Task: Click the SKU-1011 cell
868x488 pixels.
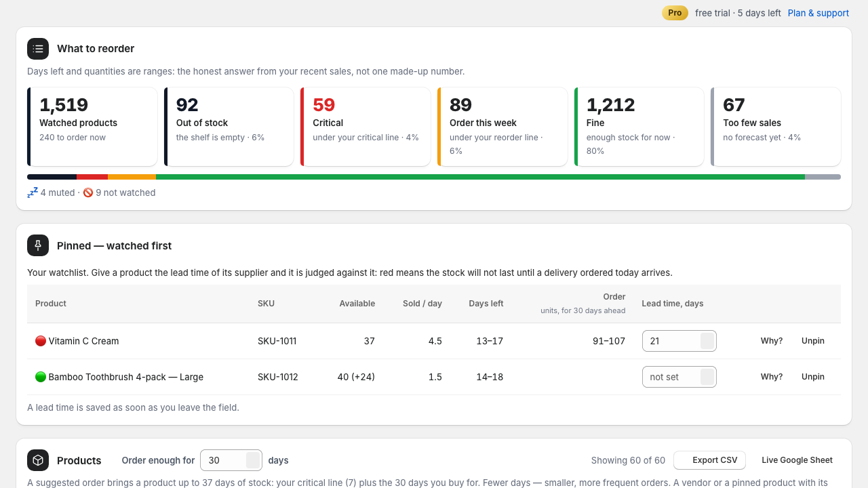Action: (x=277, y=341)
